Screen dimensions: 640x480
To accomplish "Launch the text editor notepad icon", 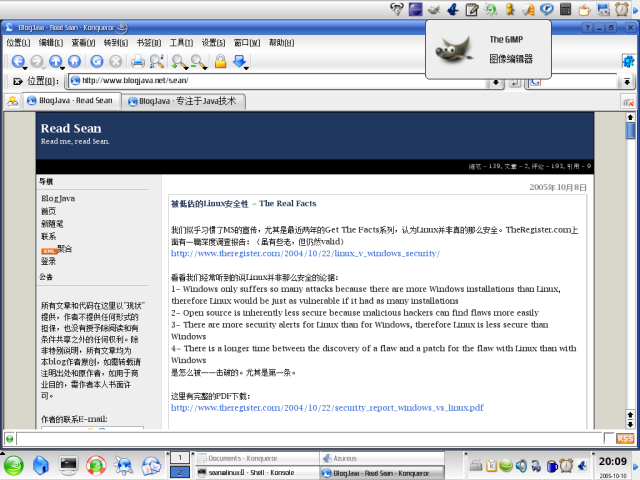I will pyautogui.click(x=472, y=9).
